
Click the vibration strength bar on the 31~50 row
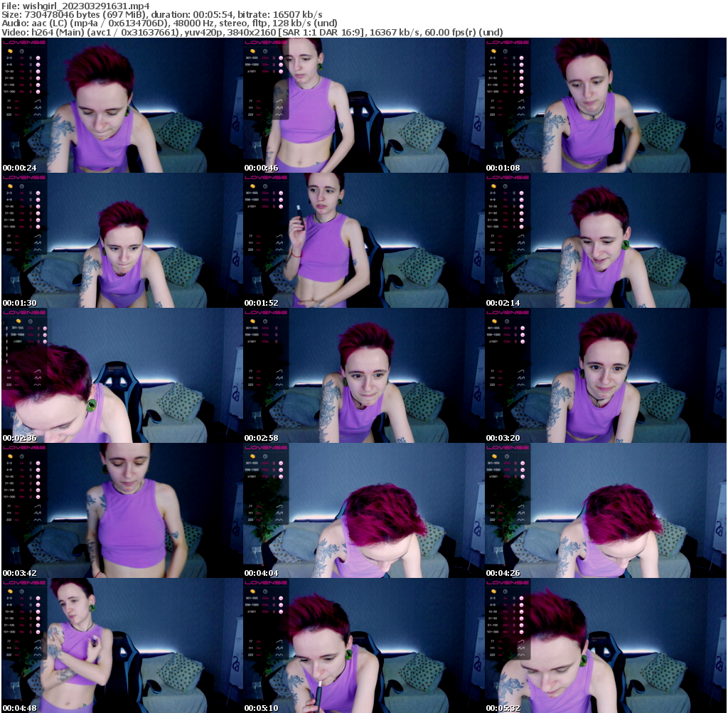tap(31, 77)
